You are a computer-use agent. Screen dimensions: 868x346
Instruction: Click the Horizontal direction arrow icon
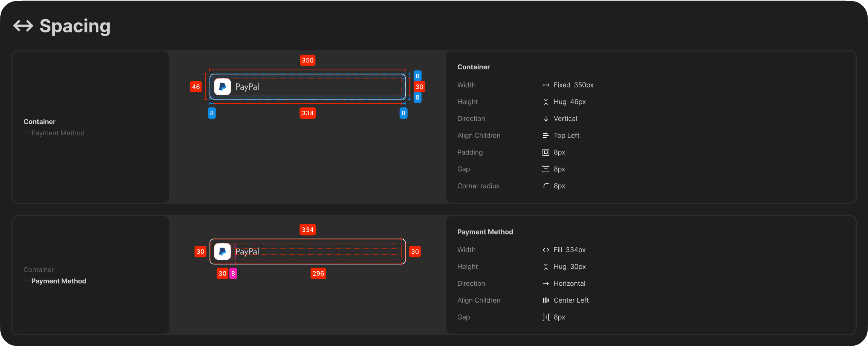[x=546, y=283]
